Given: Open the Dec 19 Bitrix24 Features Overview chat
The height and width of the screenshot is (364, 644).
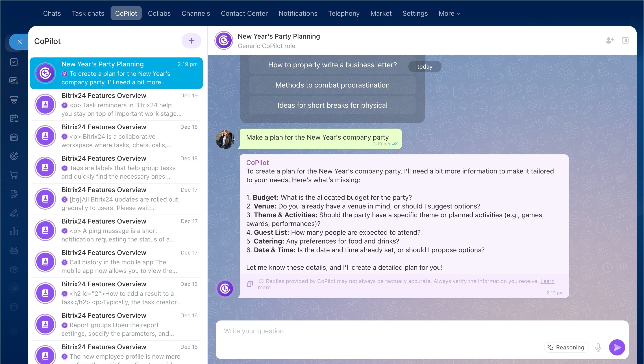Looking at the screenshot, I should click(x=116, y=104).
